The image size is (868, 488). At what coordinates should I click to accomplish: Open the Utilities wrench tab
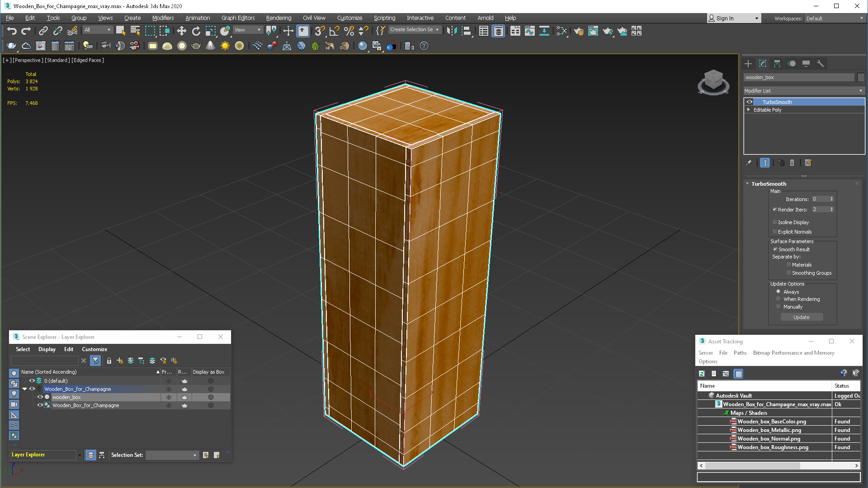[x=821, y=63]
